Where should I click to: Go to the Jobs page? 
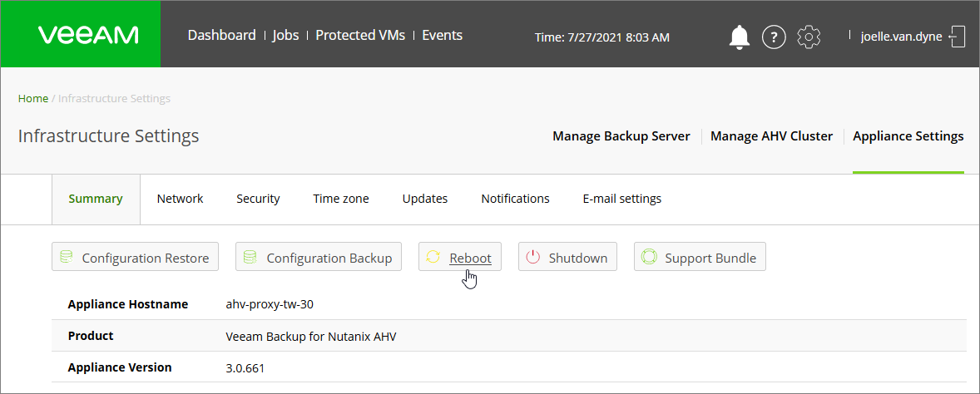(285, 35)
